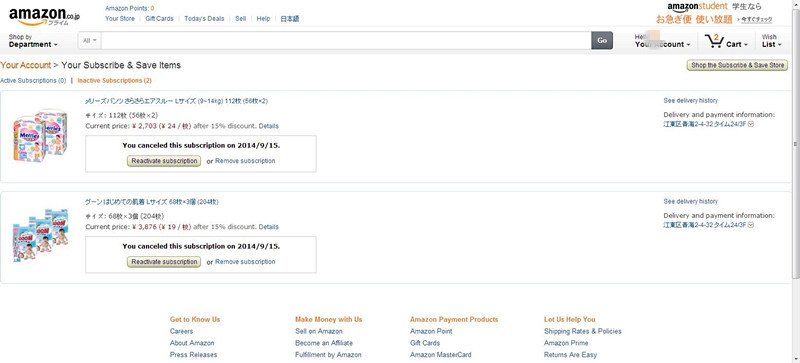Open Details for Goon 15% discount
The height and width of the screenshot is (363, 800).
[x=268, y=227]
